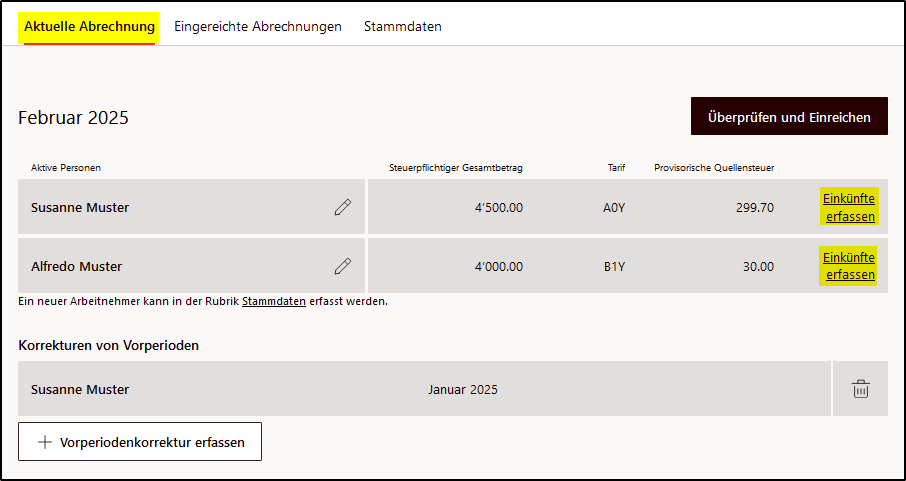Go to the Stammdaten tab

[403, 26]
